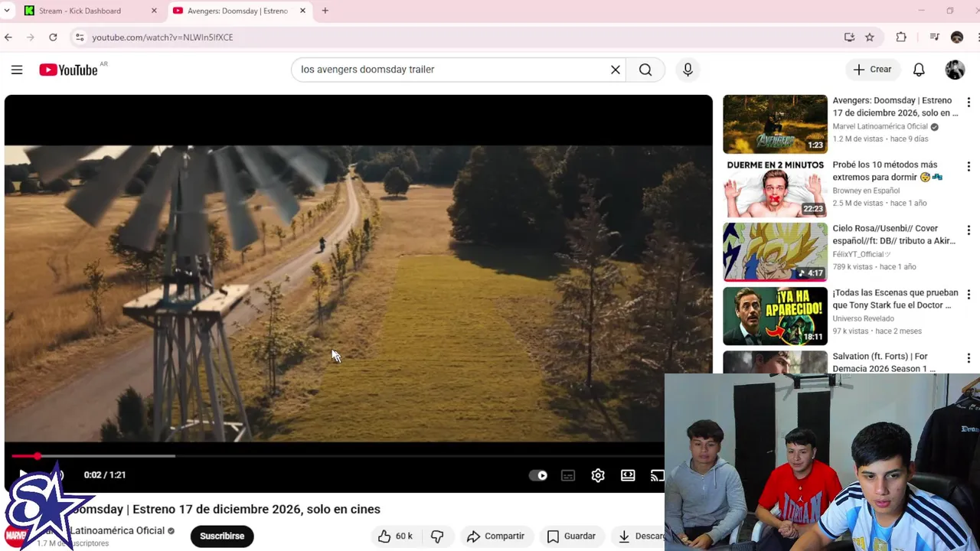Screen dimensions: 980x551
Task: Open the browser extensions puzzle icon
Action: [901, 37]
